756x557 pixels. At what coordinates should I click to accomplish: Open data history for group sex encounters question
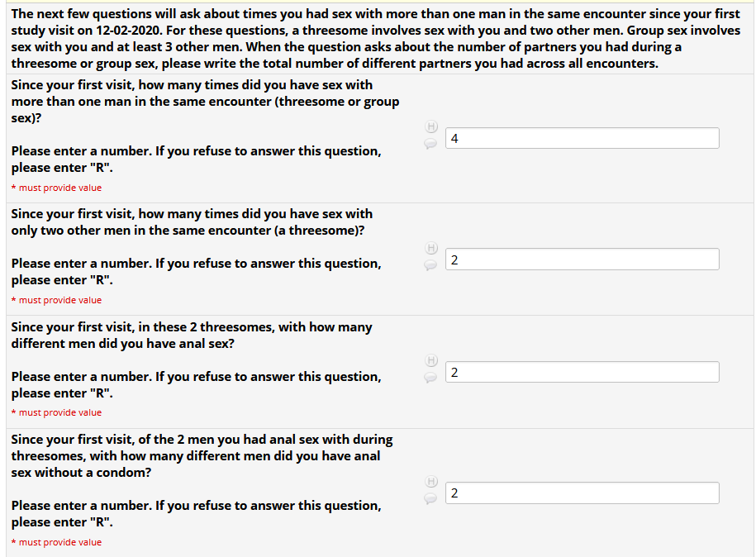click(x=430, y=127)
